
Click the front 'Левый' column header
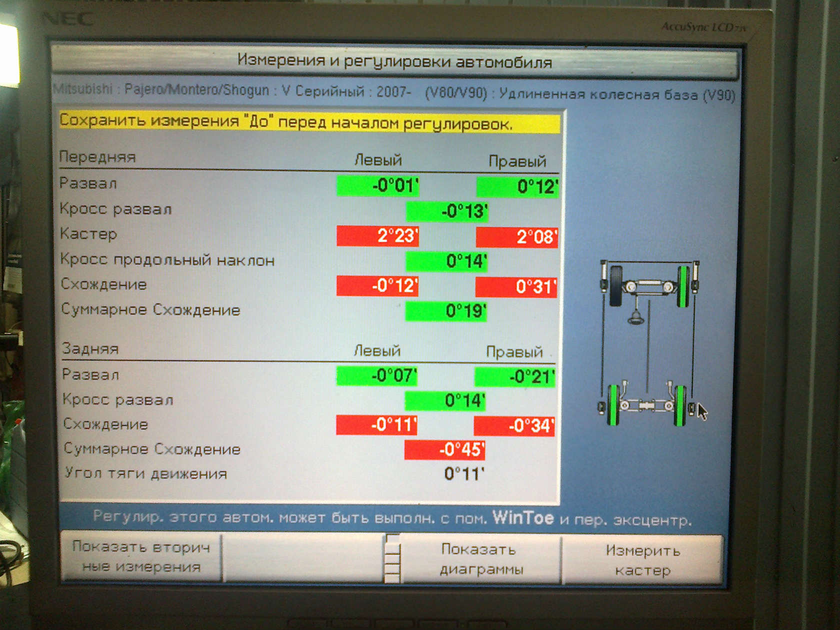tap(378, 160)
